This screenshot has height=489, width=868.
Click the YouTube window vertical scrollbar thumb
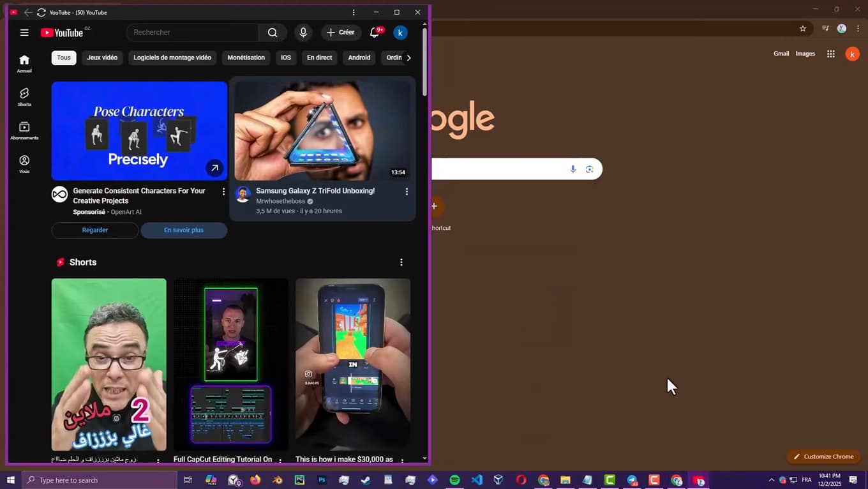[425, 61]
